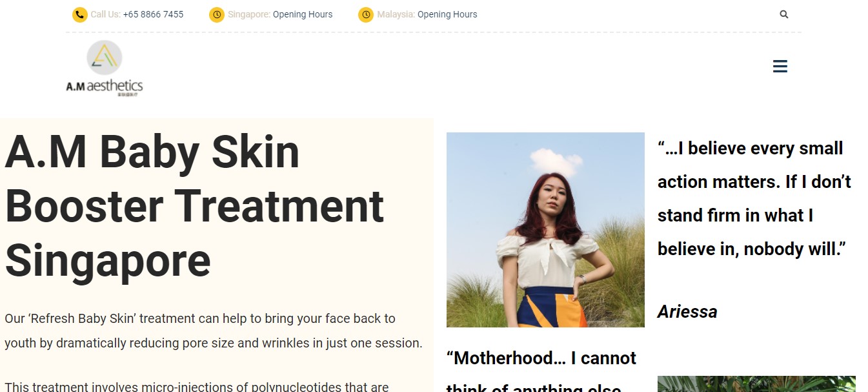
Task: Click the photo of woman in grass field
Action: [x=545, y=230]
